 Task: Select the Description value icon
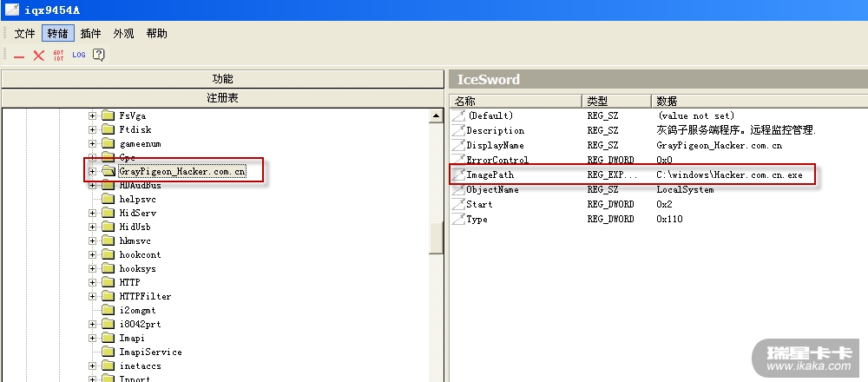[458, 130]
